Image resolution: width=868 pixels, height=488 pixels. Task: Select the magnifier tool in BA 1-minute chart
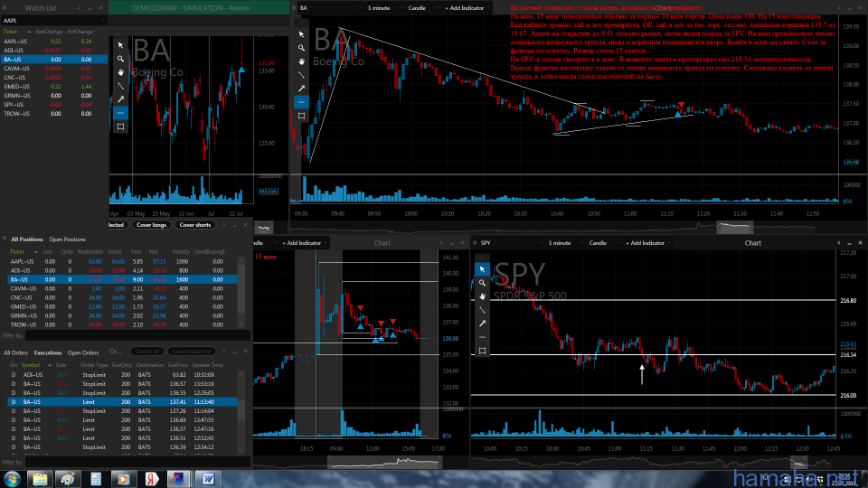point(301,48)
